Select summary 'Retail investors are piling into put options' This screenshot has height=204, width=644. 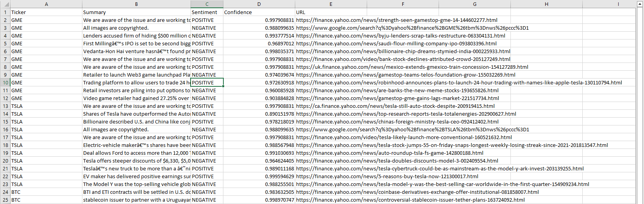[136, 90]
